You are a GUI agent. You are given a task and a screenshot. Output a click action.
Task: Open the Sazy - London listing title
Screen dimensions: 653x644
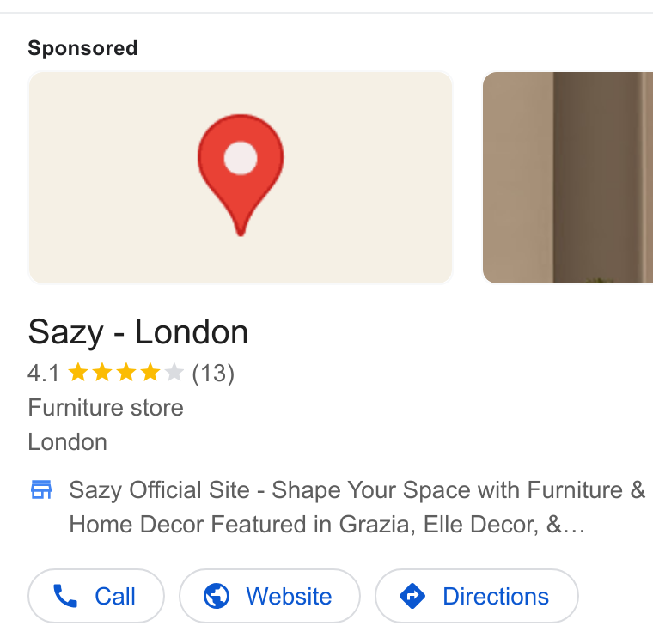tap(138, 332)
